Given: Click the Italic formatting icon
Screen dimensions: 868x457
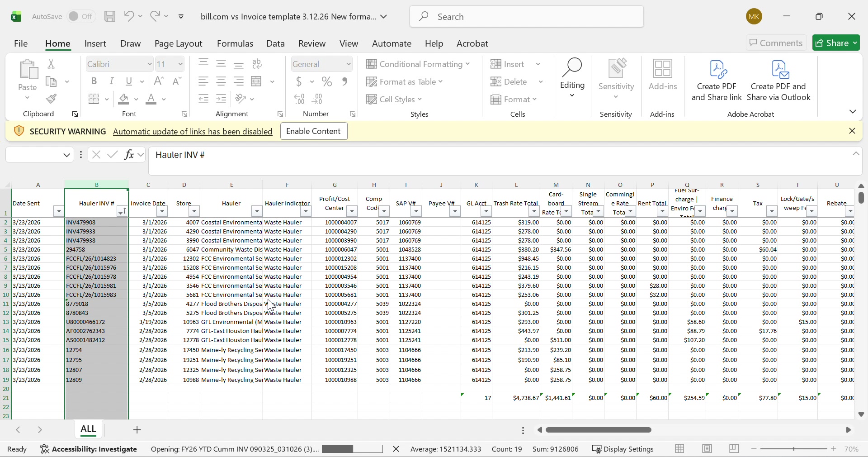Looking at the screenshot, I should tap(111, 81).
